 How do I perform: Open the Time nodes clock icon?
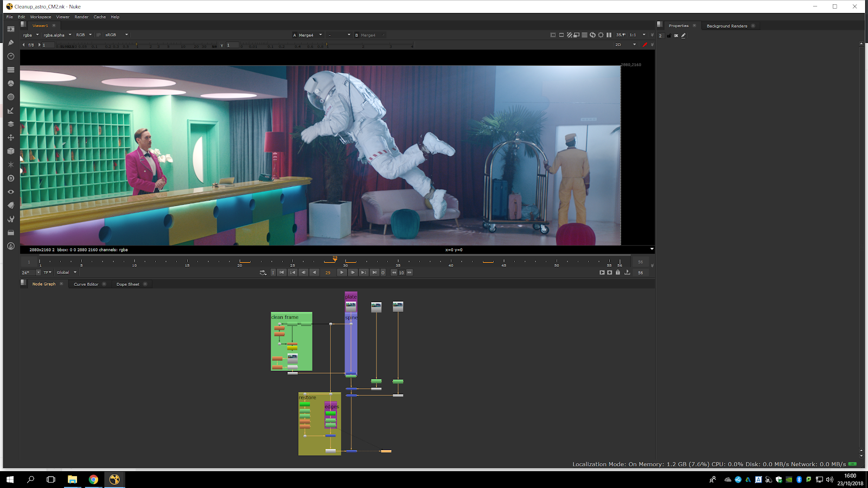[x=10, y=56]
